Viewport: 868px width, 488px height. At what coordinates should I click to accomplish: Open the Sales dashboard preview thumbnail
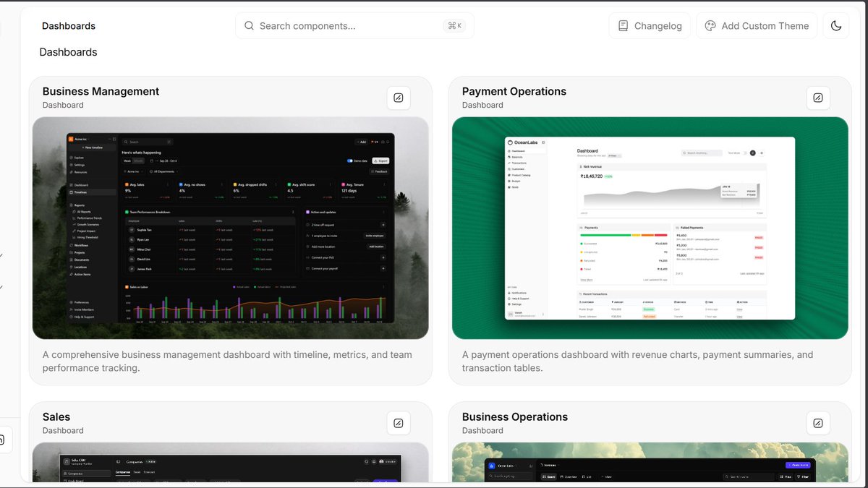231,462
